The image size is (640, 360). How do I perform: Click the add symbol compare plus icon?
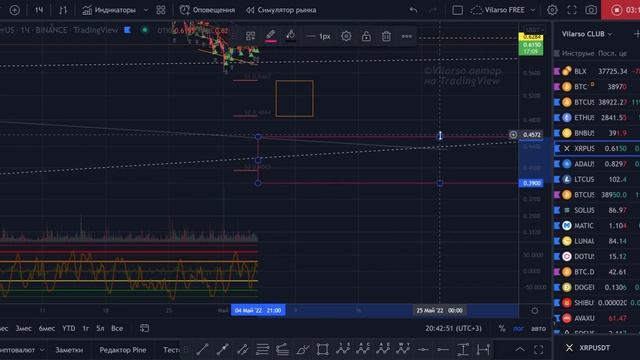pos(14,10)
